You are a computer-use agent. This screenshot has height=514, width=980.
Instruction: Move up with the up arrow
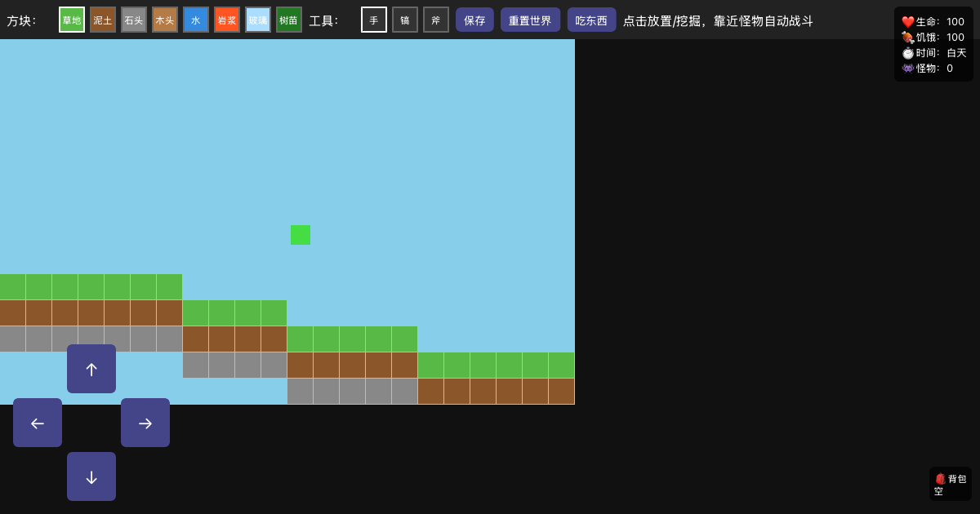pyautogui.click(x=91, y=369)
